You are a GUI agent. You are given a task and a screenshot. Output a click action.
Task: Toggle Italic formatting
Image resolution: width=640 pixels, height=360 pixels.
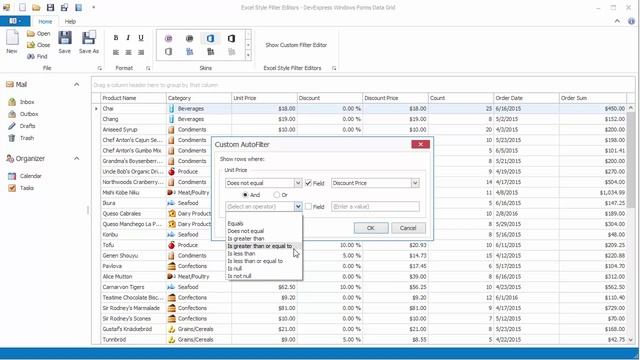pyautogui.click(x=128, y=38)
